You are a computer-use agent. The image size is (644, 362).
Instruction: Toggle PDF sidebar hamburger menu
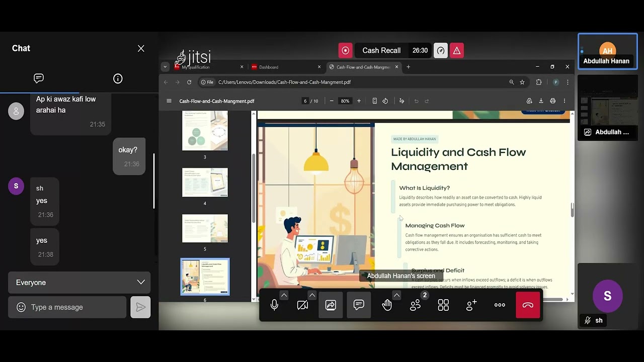(x=169, y=101)
